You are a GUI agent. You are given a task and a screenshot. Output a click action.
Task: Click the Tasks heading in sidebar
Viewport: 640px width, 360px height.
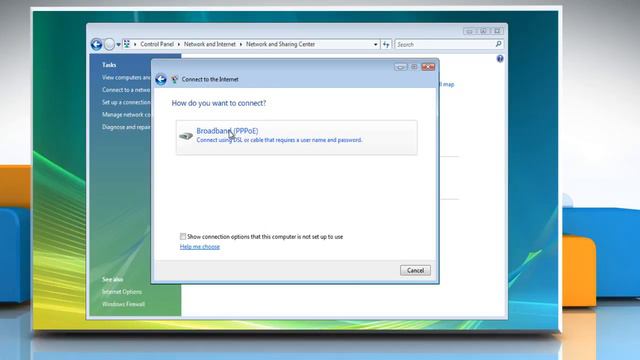click(x=109, y=65)
